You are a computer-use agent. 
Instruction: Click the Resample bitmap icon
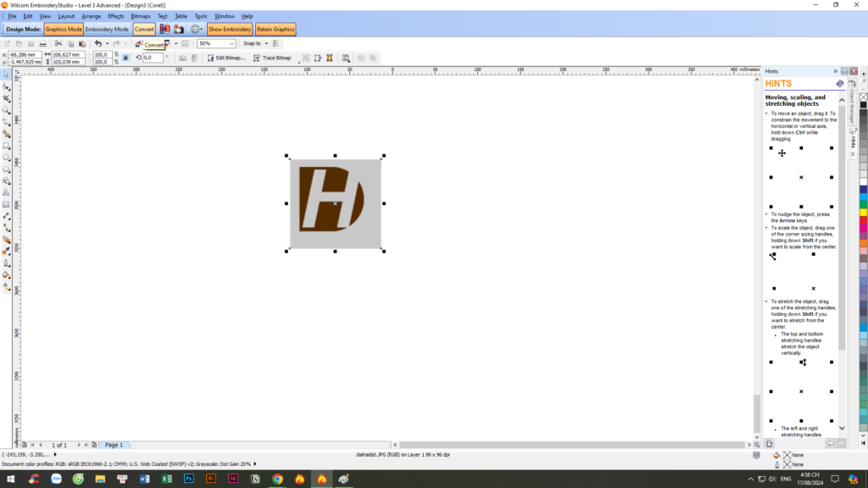(318, 58)
